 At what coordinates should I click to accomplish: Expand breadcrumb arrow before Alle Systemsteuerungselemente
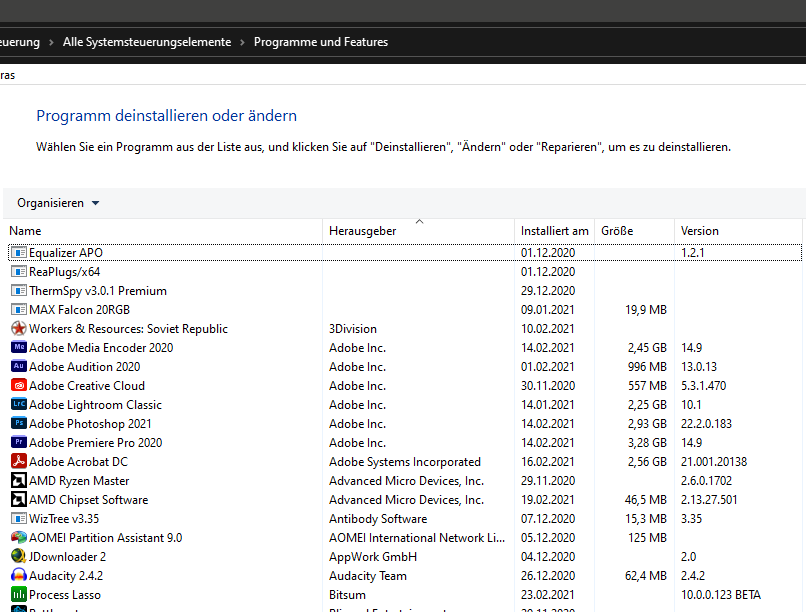click(x=51, y=42)
